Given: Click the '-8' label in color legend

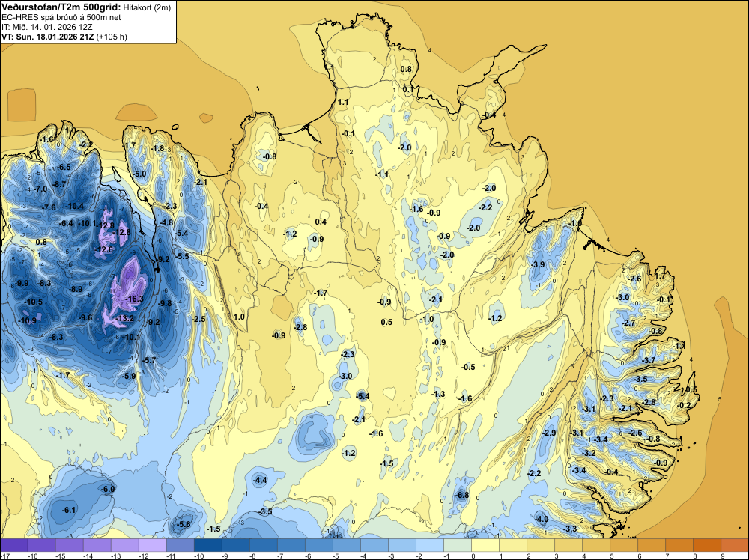Looking at the screenshot, I should [x=251, y=556].
